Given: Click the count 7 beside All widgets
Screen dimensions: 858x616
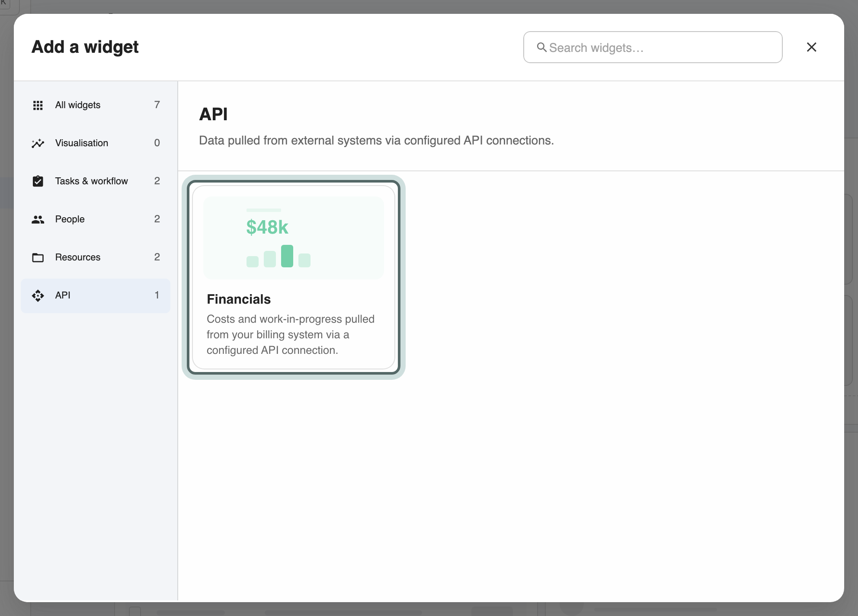Looking at the screenshot, I should pos(157,105).
